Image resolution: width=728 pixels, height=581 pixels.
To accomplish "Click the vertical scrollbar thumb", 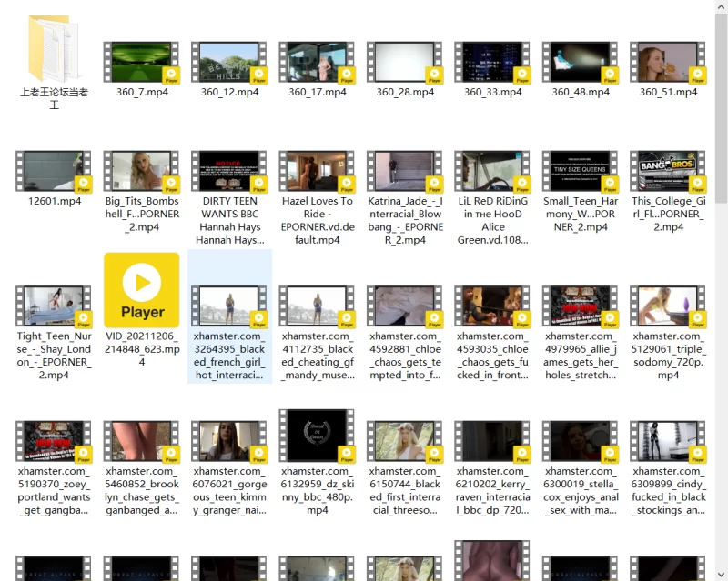I will pyautogui.click(x=722, y=107).
